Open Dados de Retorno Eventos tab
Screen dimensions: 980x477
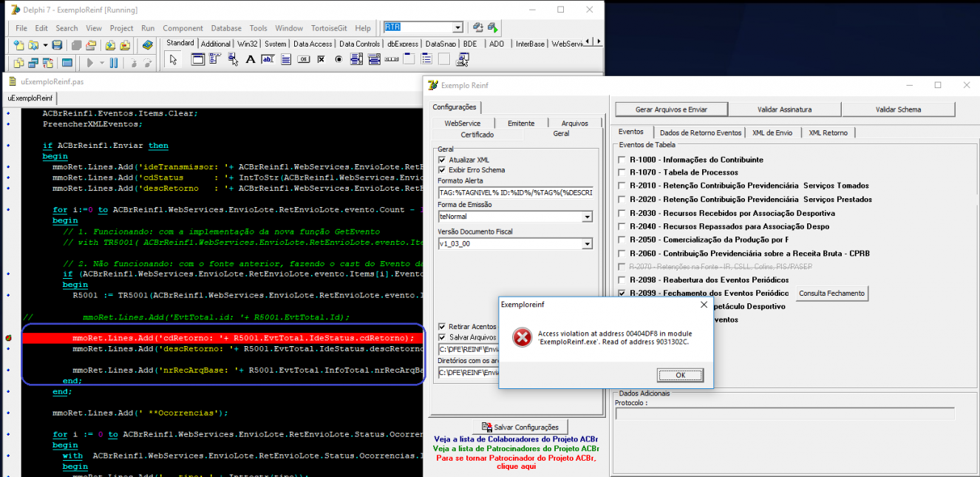[700, 132]
